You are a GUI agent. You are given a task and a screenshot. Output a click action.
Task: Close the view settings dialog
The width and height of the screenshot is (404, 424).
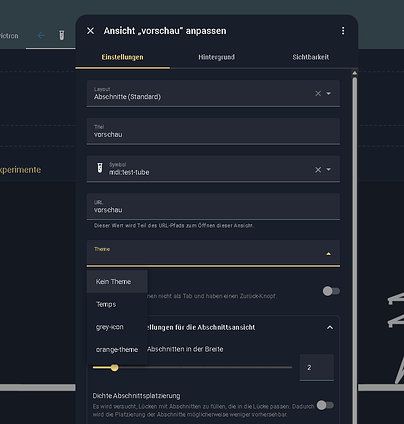click(90, 31)
